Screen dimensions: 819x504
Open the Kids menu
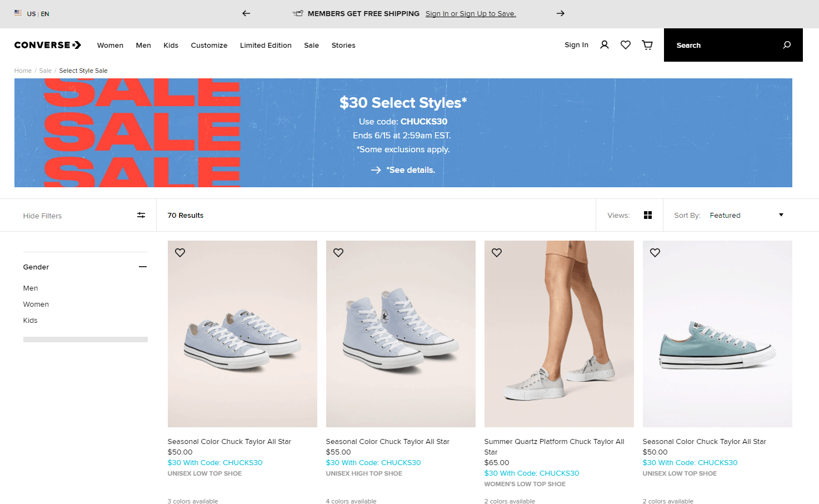[x=171, y=46]
